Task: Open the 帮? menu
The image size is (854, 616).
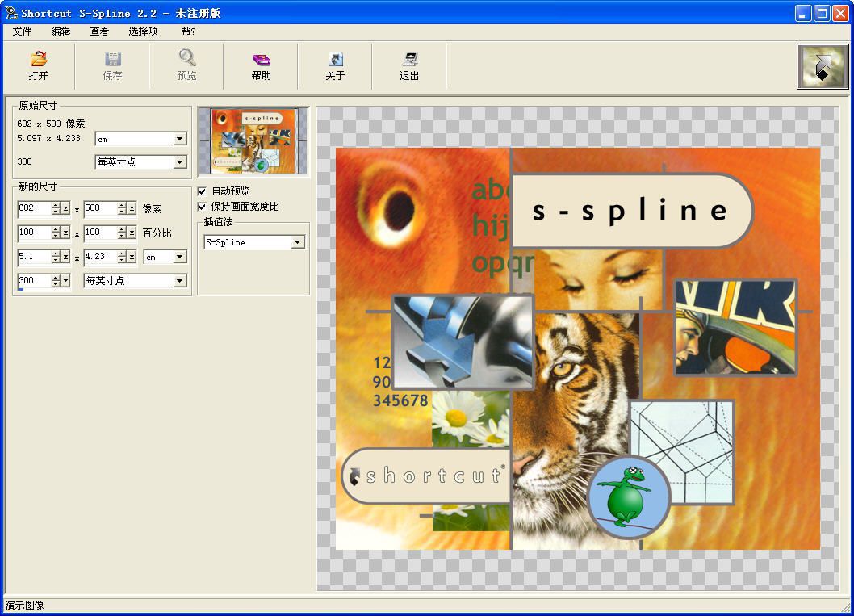Action: [x=188, y=31]
